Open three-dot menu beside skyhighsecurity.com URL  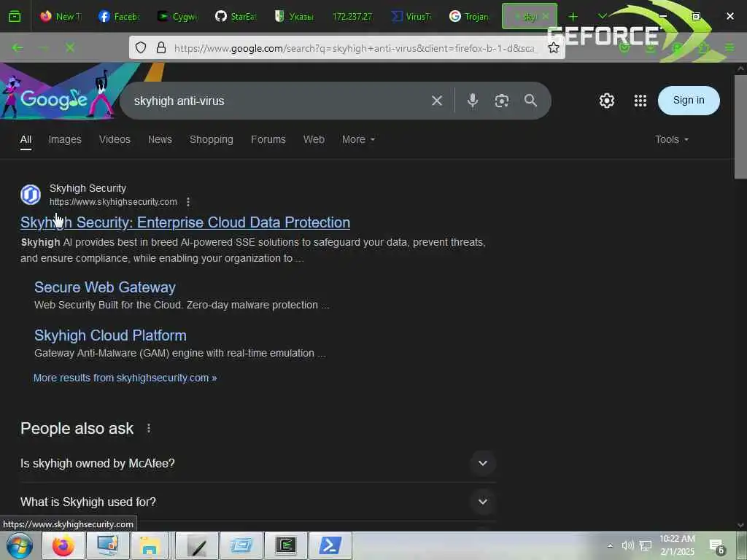click(x=188, y=202)
